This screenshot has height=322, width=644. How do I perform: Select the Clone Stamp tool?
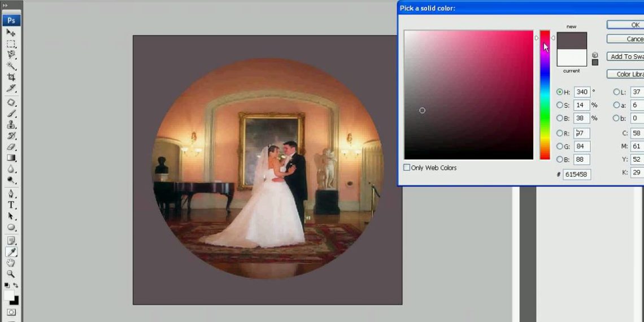pyautogui.click(x=11, y=124)
